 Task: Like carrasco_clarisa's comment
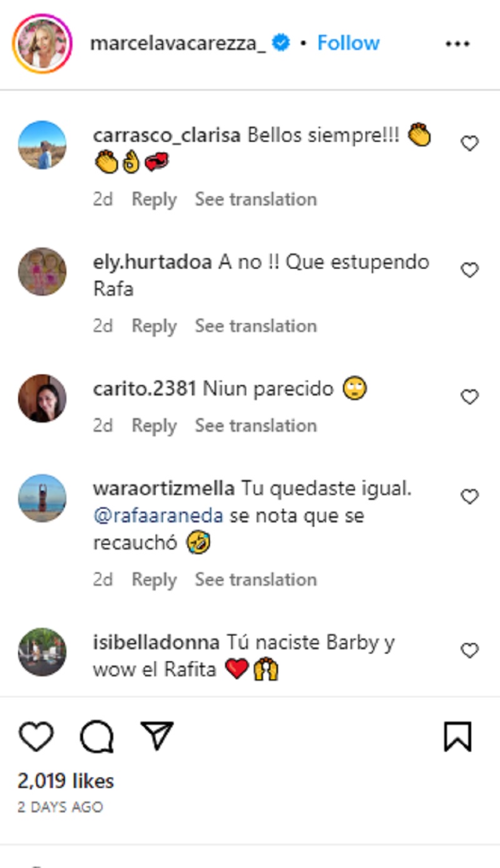469,144
